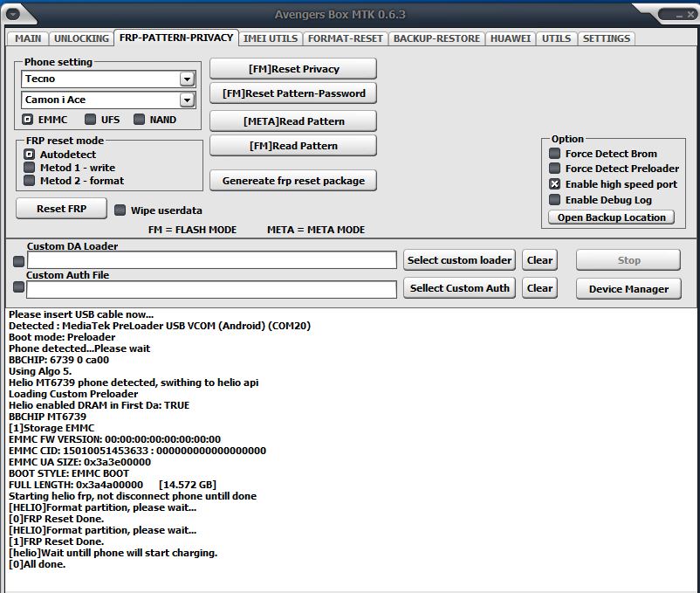Switch to BACKUP-RESTORE tab
The image size is (700, 593).
coord(436,38)
